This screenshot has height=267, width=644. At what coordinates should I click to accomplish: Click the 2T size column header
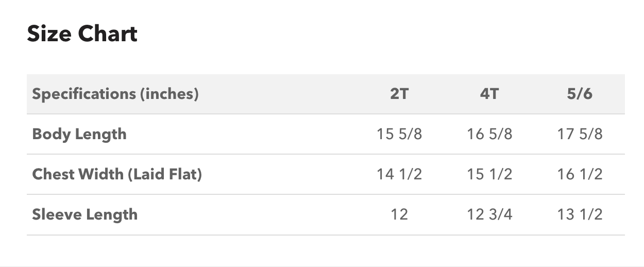(399, 94)
